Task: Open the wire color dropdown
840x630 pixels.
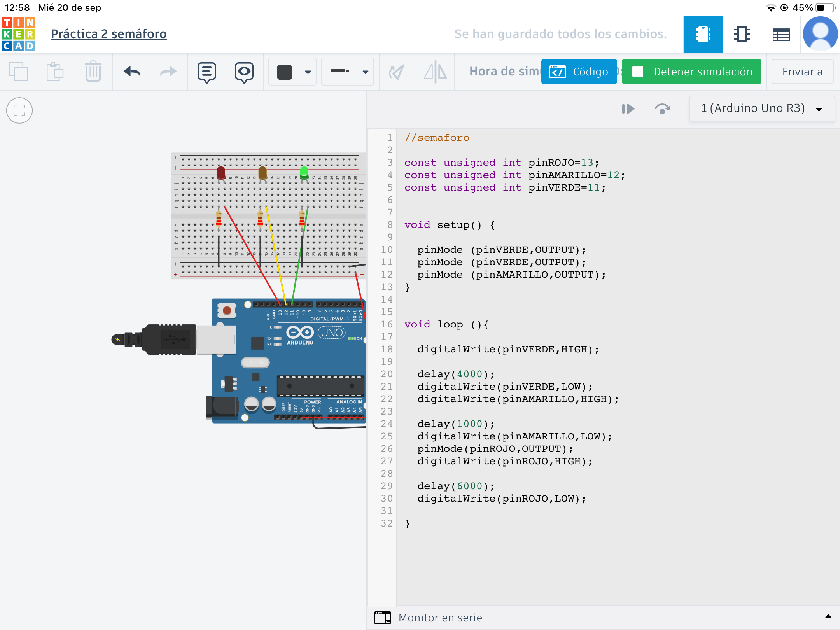Action: coord(292,72)
